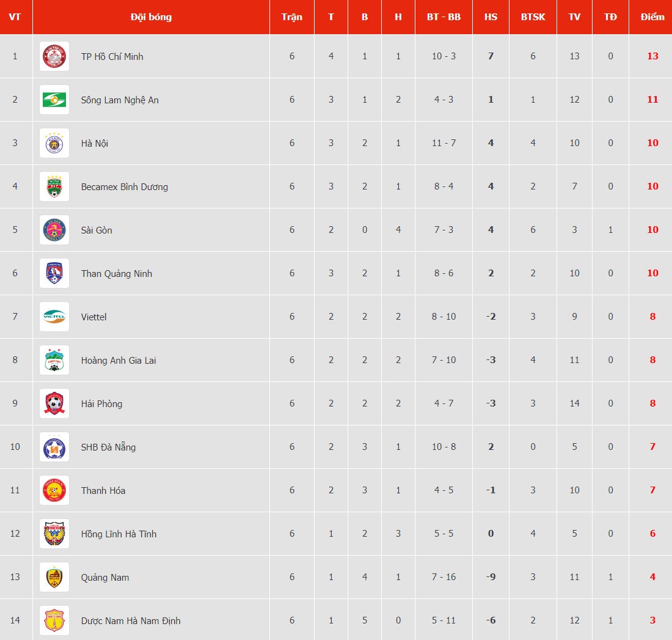Select the HS column header

pos(491,17)
